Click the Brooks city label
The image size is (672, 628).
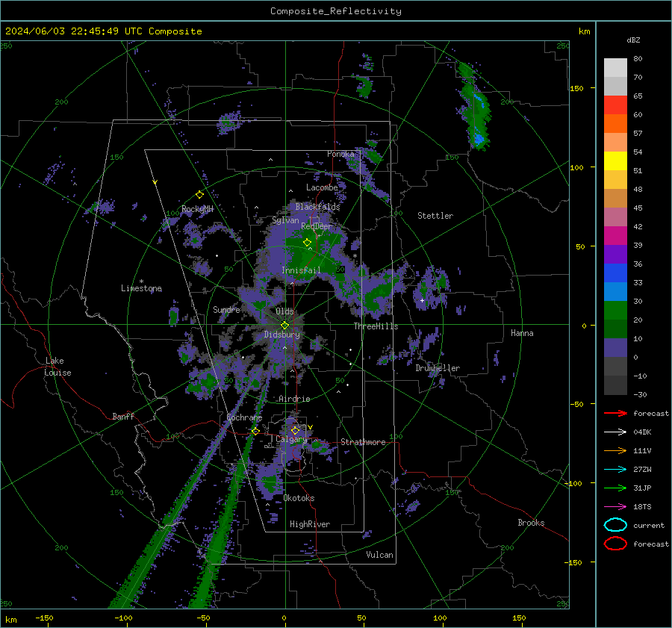click(531, 523)
